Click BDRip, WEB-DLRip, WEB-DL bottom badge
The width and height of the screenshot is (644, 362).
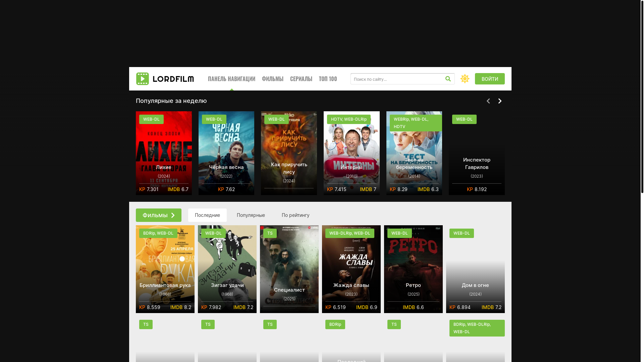pos(477,328)
